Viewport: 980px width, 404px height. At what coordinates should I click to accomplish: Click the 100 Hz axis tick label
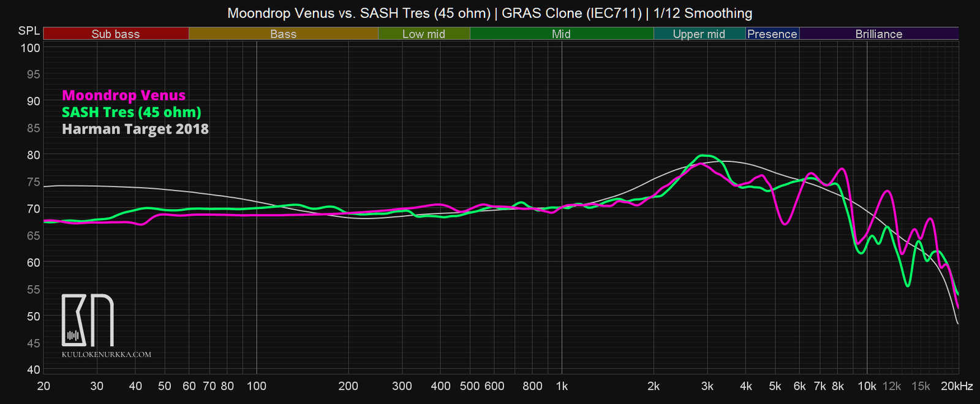[256, 386]
